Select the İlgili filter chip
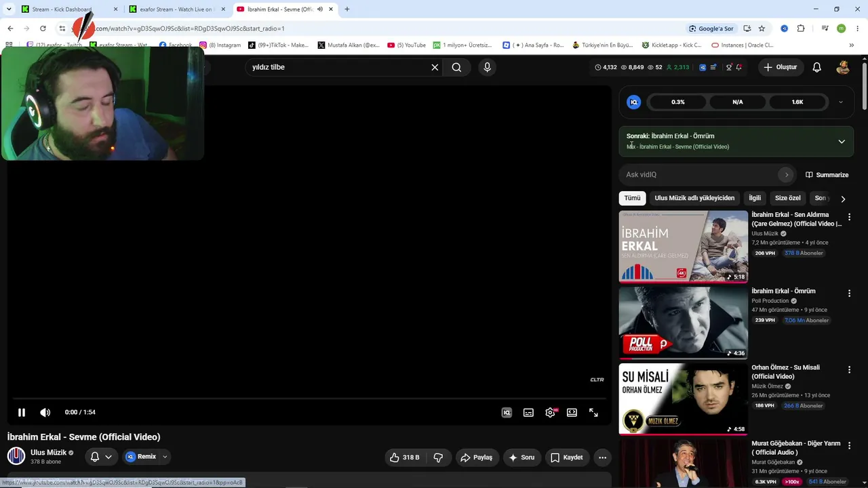 point(755,198)
